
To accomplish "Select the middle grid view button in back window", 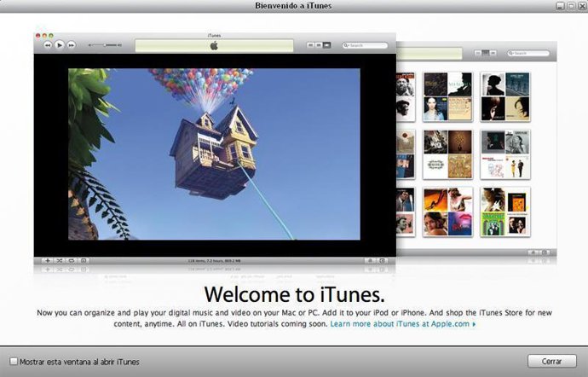I will 486,53.
